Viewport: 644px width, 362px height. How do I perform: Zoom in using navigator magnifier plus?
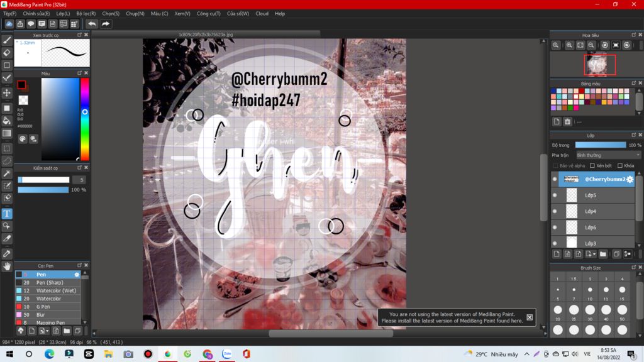point(569,45)
